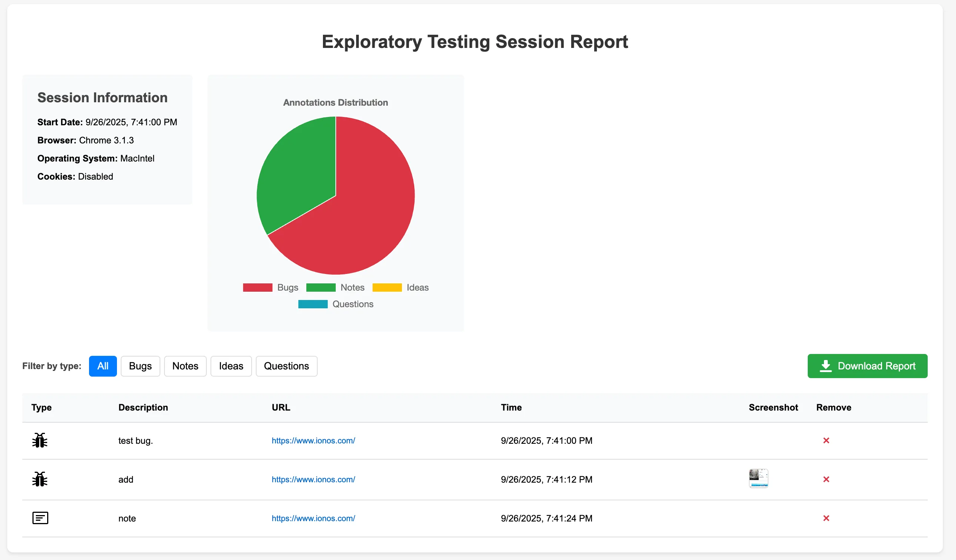The image size is (956, 560).
Task: Click the Download Report button
Action: point(868,366)
